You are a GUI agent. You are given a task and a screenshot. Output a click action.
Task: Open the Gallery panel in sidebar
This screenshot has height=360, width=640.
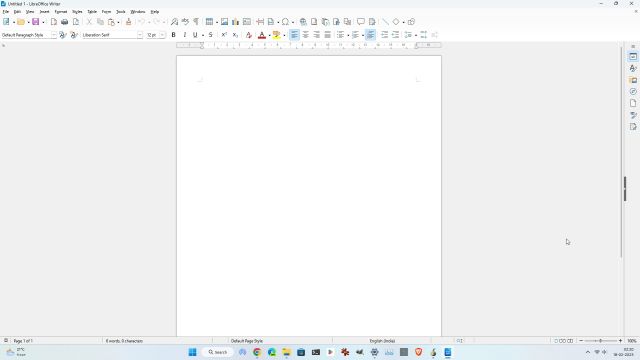click(x=633, y=80)
